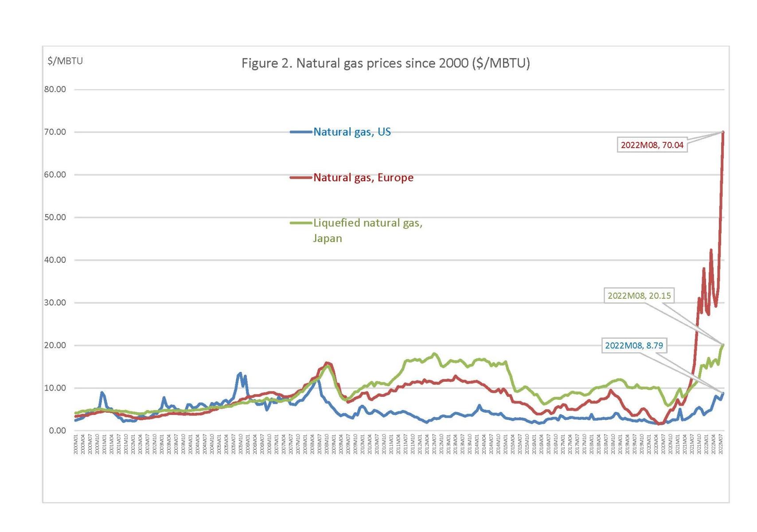Viewport: 757px width, 532px height.
Task: Click the US gas 2005 spike peak
Action: point(240,373)
